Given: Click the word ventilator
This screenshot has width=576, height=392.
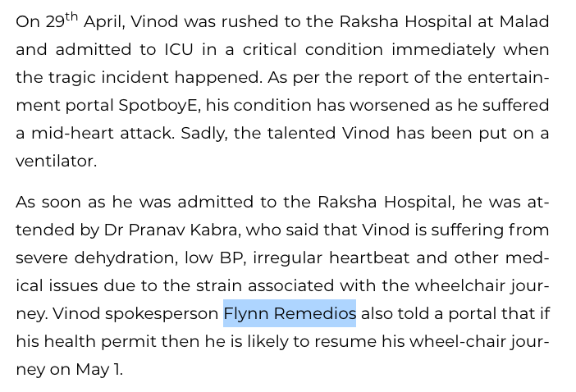Looking at the screenshot, I should (56, 161).
